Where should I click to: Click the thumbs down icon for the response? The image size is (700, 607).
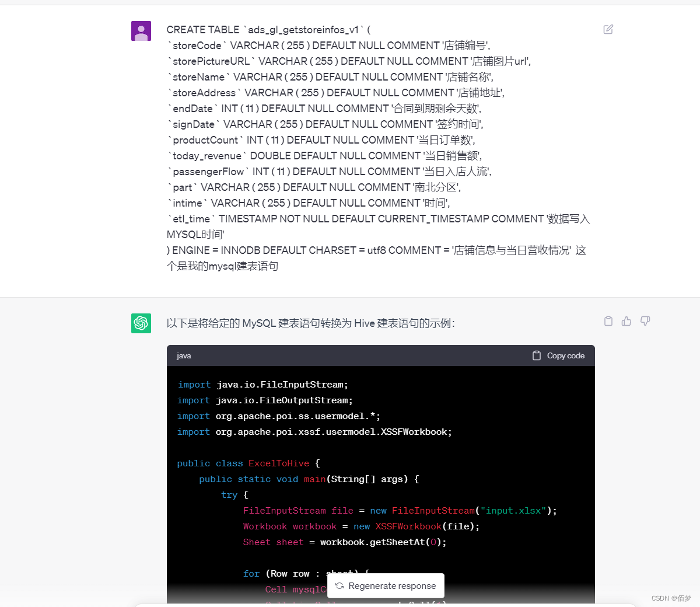(x=645, y=320)
